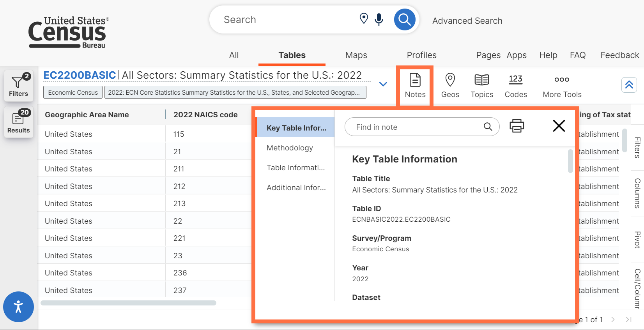Click the main Search input field
Viewport: 644px width, 330px height.
coord(288,19)
